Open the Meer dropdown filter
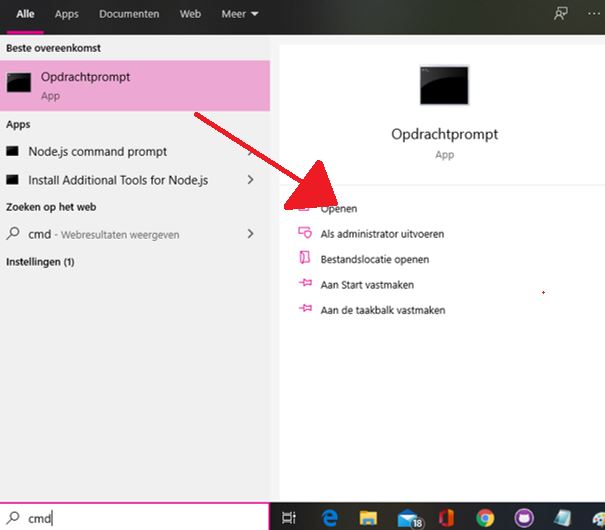Image resolution: width=605 pixels, height=530 pixels. (238, 15)
